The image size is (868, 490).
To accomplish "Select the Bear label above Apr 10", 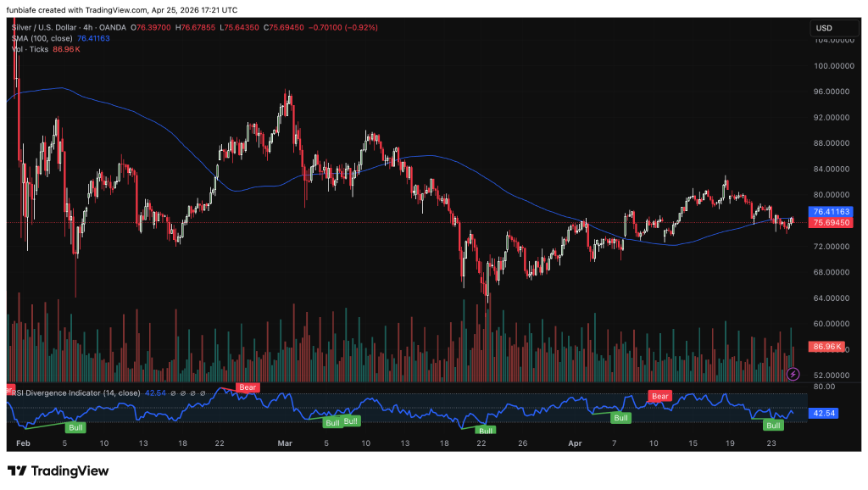I will (659, 396).
